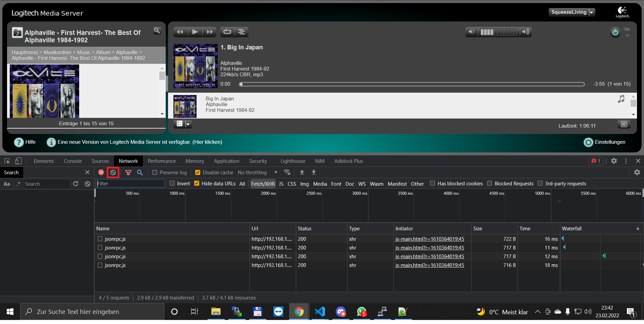
Task: Enable Has blocked cookies checkbox
Action: (x=433, y=183)
